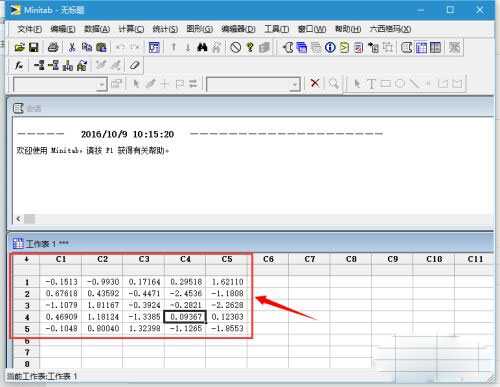Image resolution: width=500 pixels, height=387 pixels.
Task: Click the blue Info circle icon
Action: 330,47
